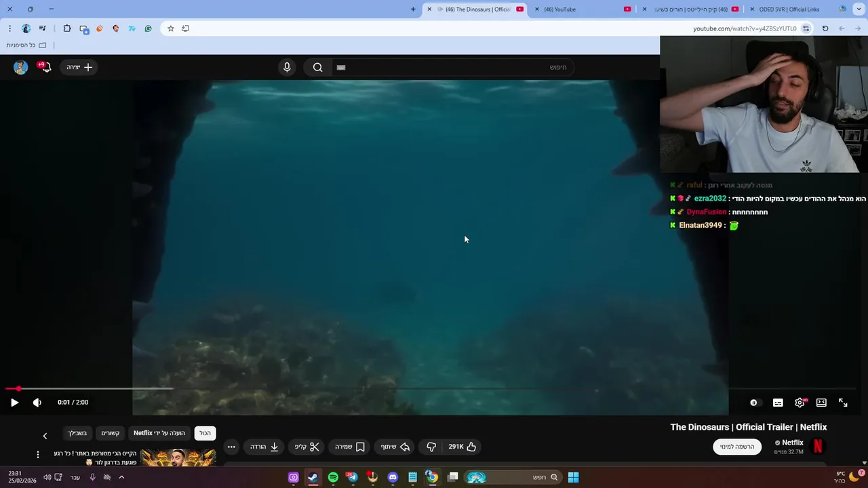Select the קשורים filter chip

point(111,433)
